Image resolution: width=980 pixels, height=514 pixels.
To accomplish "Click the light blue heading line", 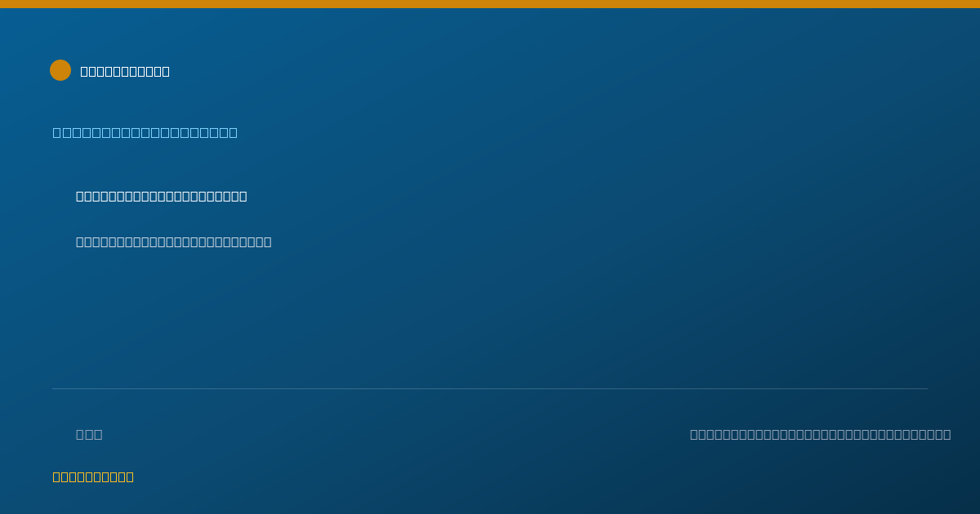I will click(145, 132).
